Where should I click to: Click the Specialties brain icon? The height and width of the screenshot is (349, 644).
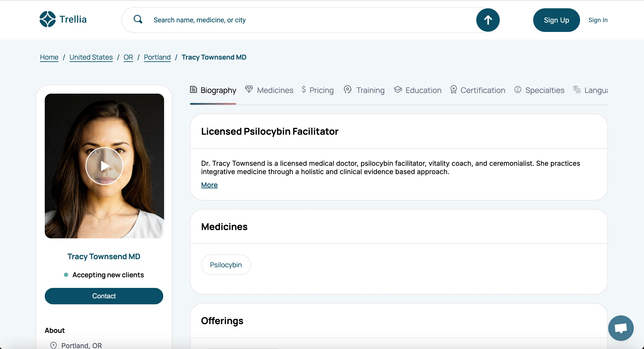click(x=518, y=89)
